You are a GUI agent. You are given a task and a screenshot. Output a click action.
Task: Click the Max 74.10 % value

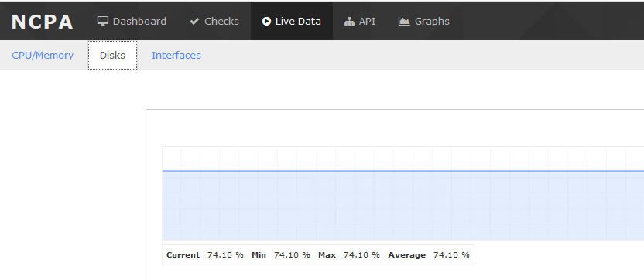pos(361,255)
